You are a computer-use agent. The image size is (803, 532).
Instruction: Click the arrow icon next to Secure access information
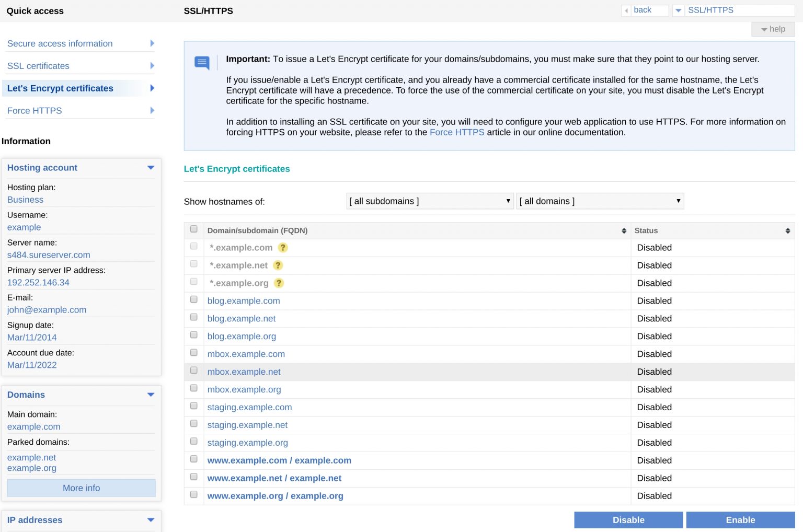[x=152, y=43]
